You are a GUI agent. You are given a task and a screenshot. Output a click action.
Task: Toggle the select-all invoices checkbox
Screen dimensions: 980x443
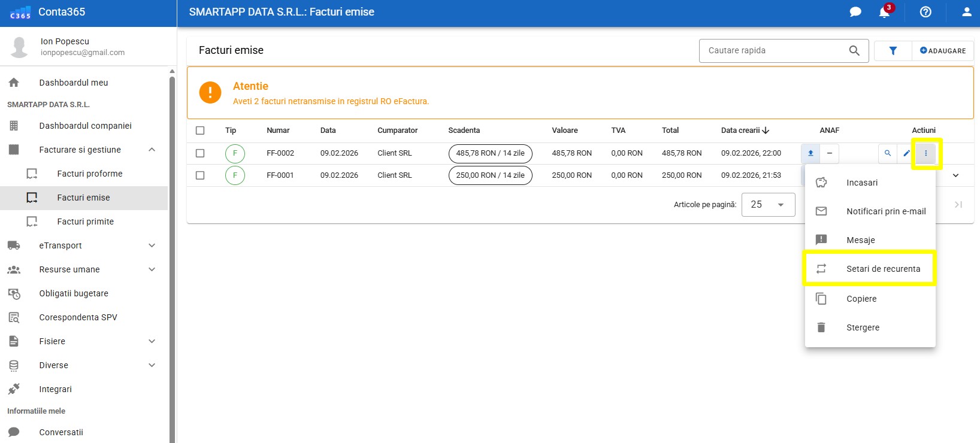coord(200,131)
